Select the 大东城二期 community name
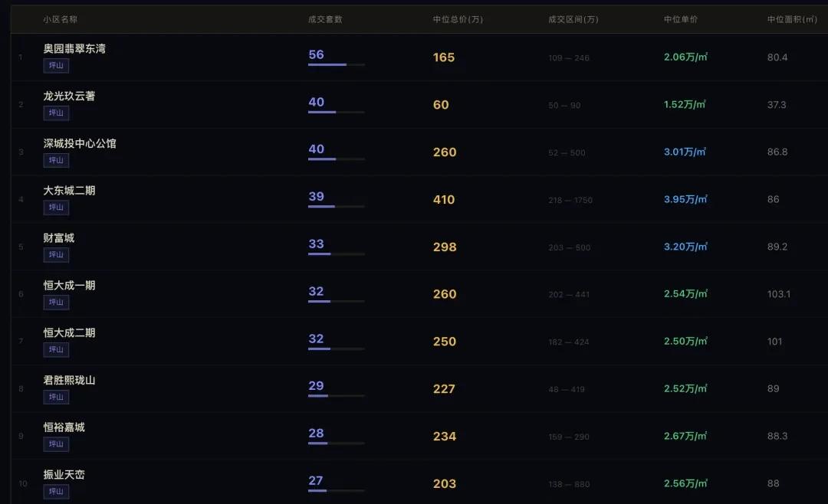 [x=69, y=191]
